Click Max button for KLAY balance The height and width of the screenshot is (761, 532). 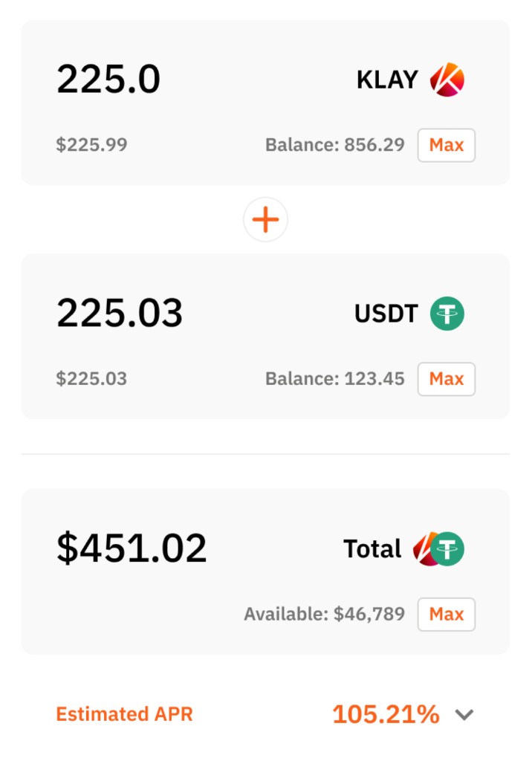click(446, 145)
